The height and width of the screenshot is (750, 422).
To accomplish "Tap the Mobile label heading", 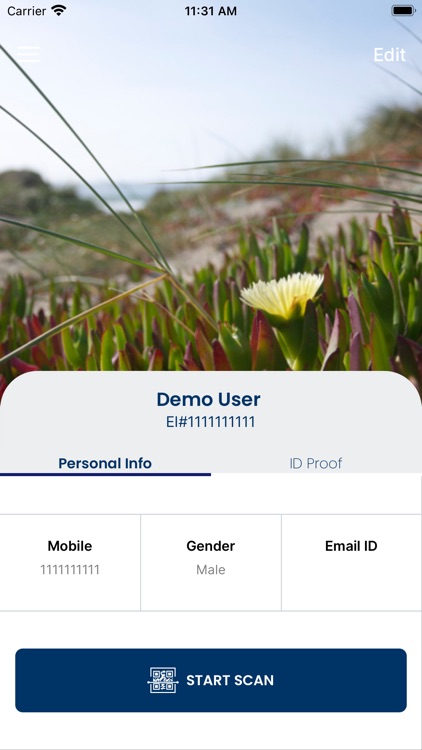I will [70, 546].
